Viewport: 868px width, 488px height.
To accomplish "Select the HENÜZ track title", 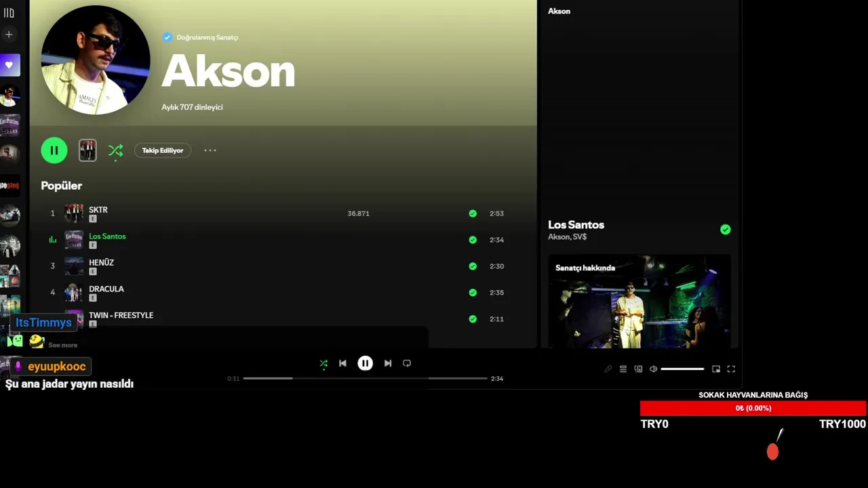I will [x=101, y=263].
